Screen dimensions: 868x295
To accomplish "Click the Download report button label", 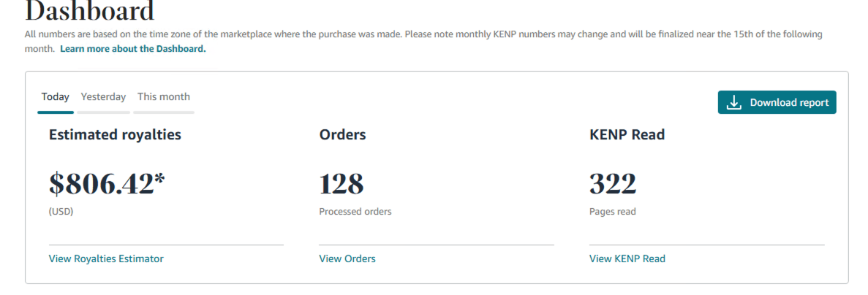I will coord(789,103).
